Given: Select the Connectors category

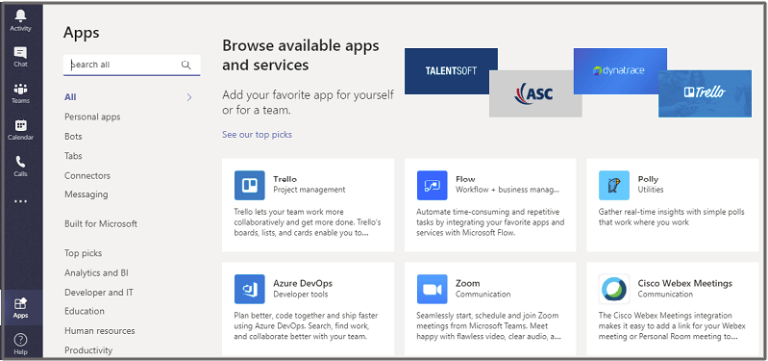Looking at the screenshot, I should 87,175.
